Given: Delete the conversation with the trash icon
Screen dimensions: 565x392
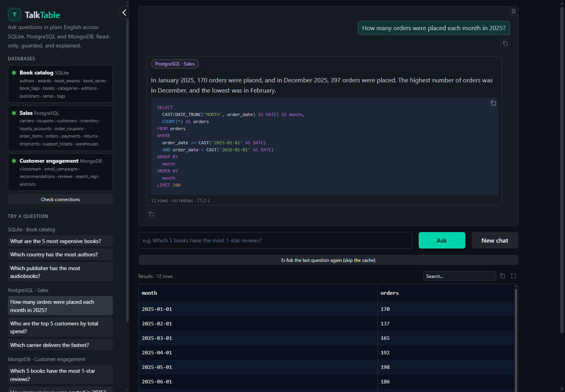Looking at the screenshot, I should (x=513, y=11).
